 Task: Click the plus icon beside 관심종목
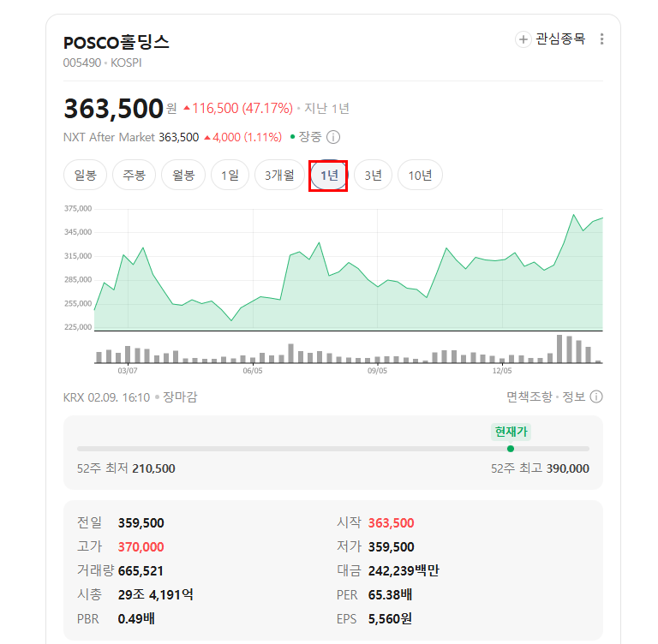pos(523,39)
